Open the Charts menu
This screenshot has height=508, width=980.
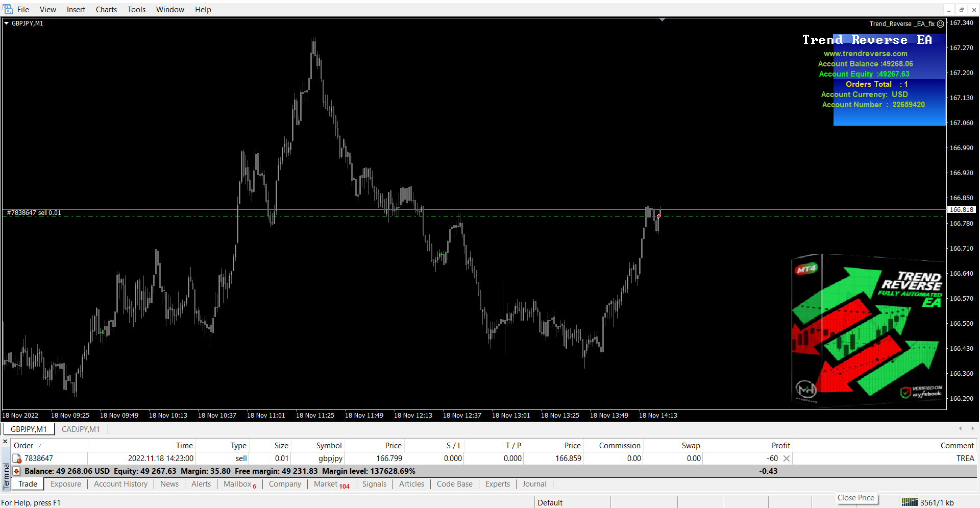click(x=106, y=9)
